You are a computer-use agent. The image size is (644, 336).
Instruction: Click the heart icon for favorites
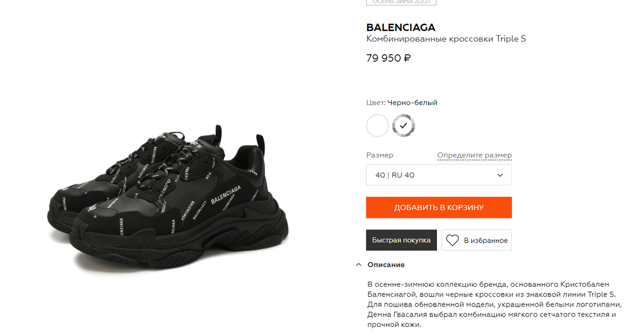(452, 241)
